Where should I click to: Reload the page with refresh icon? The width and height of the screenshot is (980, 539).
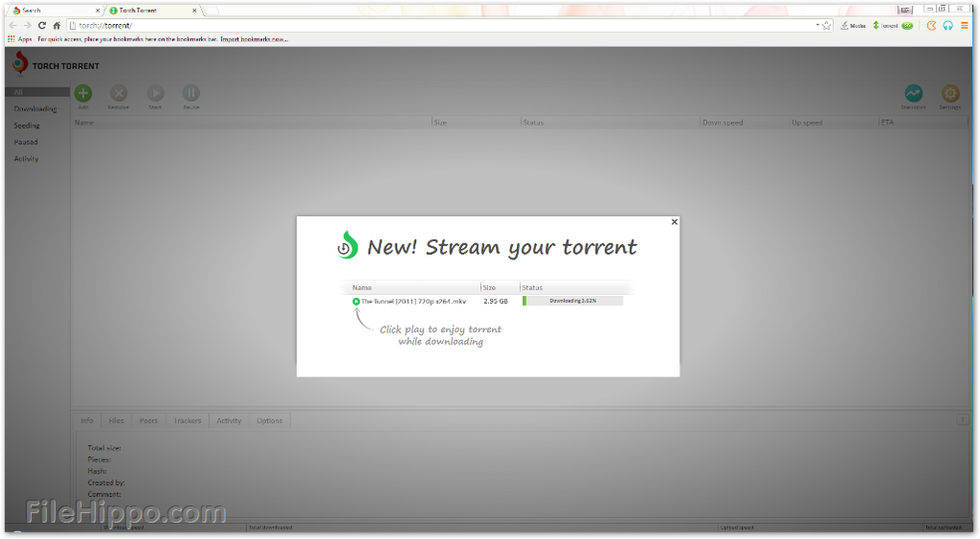[42, 26]
